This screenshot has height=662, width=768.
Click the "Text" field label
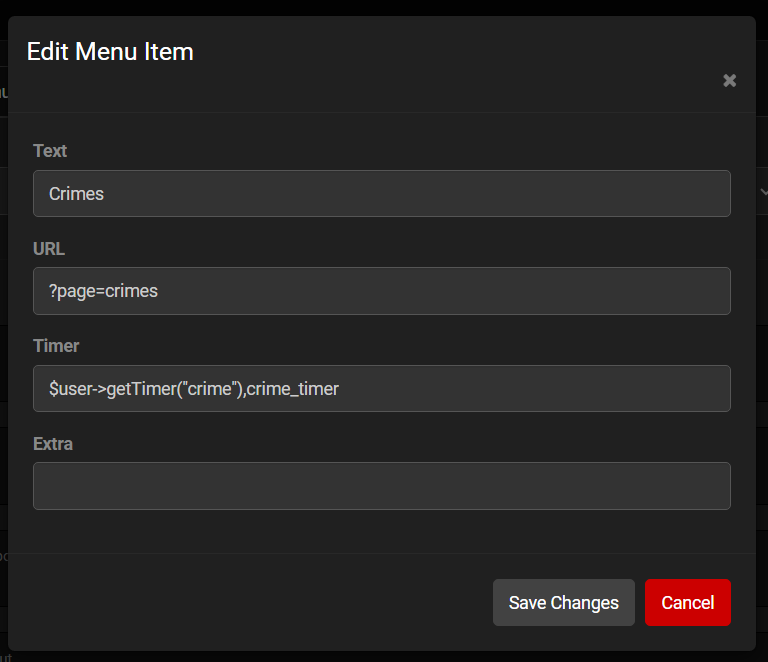[50, 151]
